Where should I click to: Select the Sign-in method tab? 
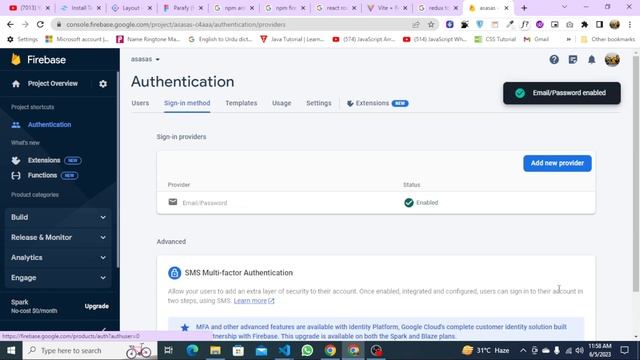click(x=187, y=103)
